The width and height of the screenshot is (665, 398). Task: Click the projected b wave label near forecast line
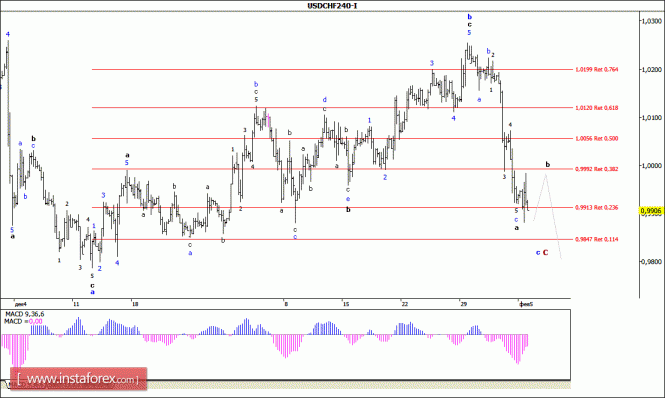point(548,164)
